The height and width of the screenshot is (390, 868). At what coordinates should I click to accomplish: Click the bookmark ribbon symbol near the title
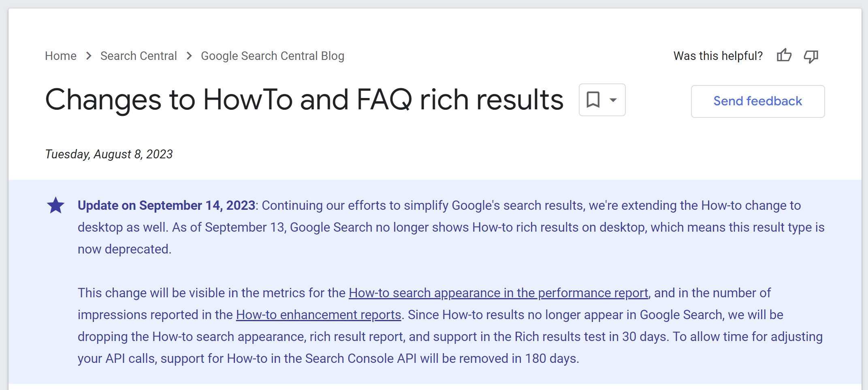[x=593, y=100]
